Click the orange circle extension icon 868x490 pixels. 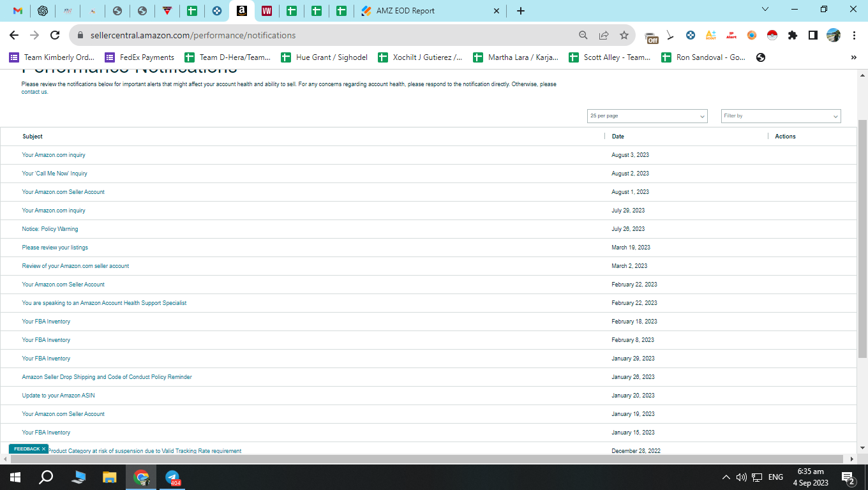point(752,36)
